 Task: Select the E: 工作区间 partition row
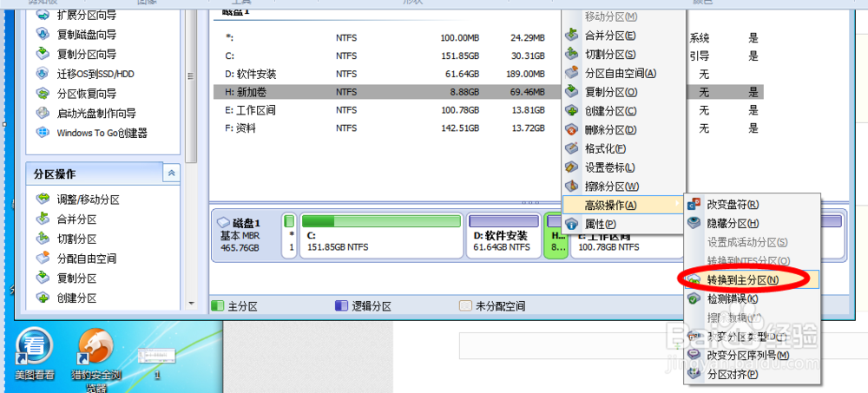coord(387,110)
